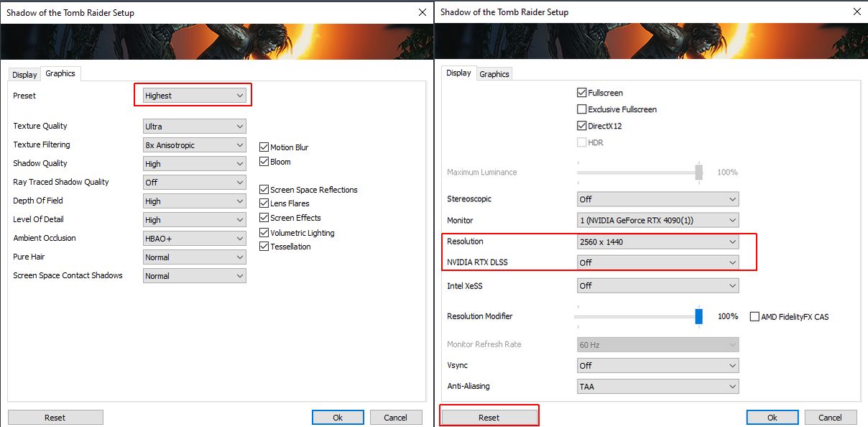
Task: Open the Vsync dropdown
Action: pos(658,365)
